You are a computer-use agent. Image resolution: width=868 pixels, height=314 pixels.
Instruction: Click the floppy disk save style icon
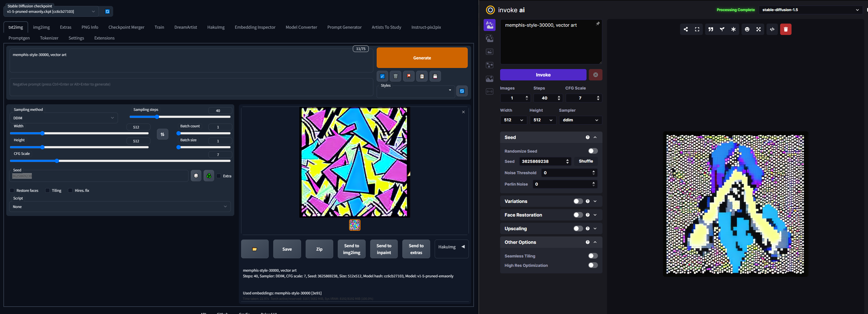tap(435, 76)
